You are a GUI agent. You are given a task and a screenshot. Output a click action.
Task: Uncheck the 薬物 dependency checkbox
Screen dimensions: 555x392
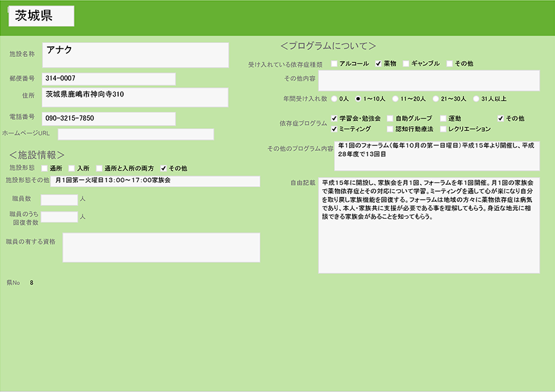coord(378,64)
